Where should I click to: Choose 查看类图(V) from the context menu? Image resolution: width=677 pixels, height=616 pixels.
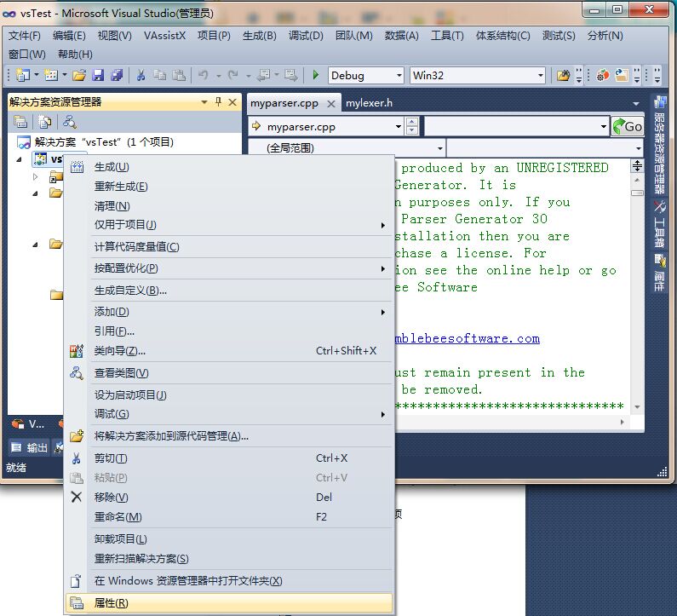[229, 373]
